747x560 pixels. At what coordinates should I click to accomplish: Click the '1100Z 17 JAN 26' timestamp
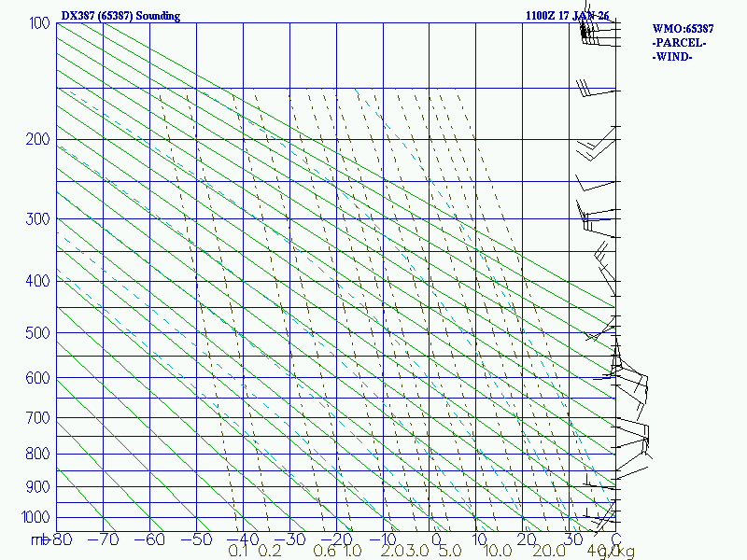click(568, 16)
